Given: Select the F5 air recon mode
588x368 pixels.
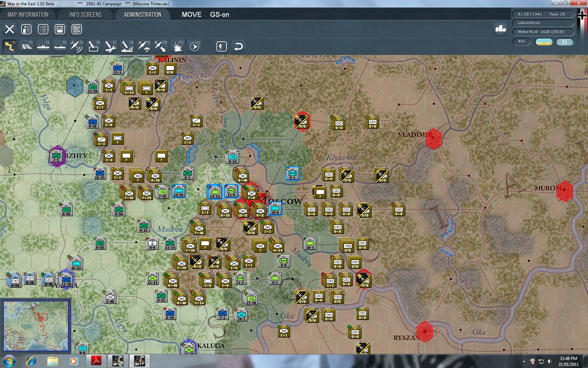Looking at the screenshot, I should click(77, 46).
